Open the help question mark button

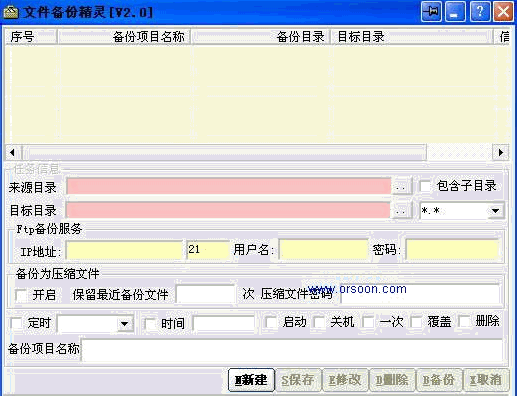pyautogui.click(x=480, y=12)
